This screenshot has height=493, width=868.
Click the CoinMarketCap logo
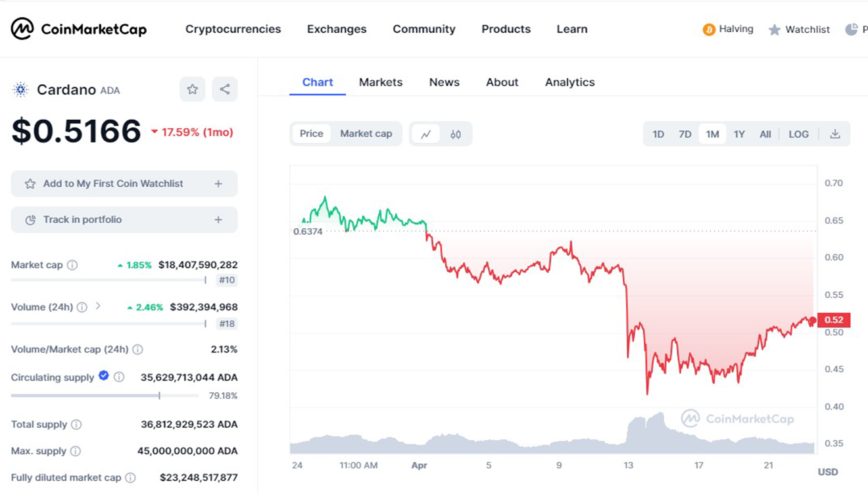(x=79, y=29)
